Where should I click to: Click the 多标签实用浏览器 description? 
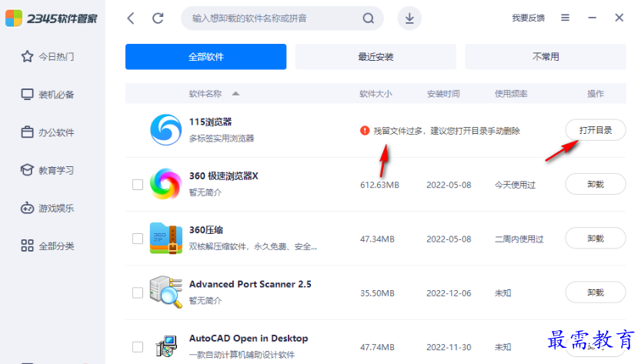[221, 139]
